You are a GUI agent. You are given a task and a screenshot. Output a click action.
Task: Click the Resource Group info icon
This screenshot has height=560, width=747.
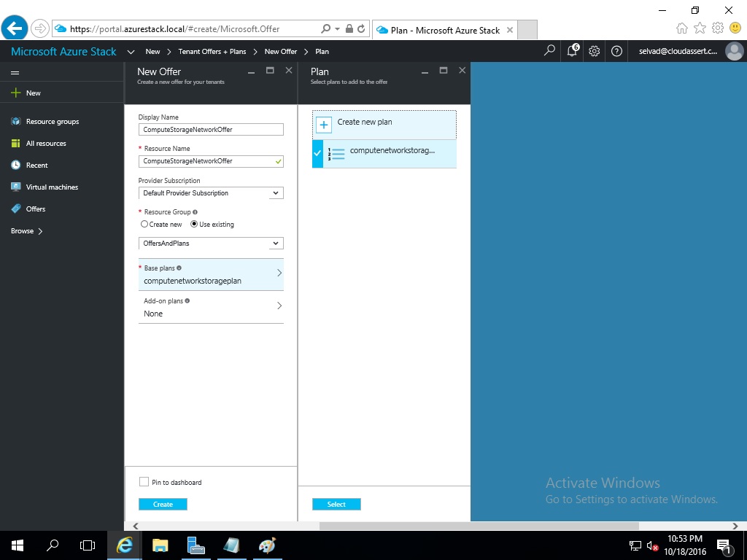coord(195,212)
